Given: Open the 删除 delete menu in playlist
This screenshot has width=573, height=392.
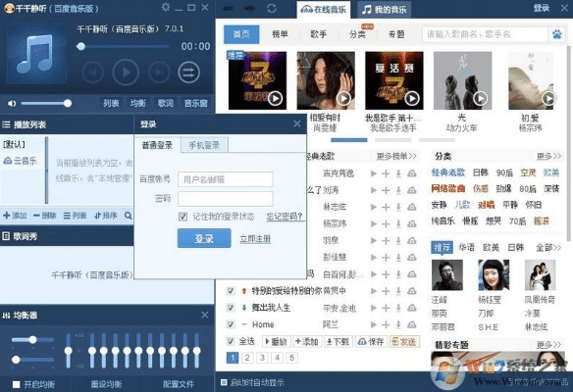Looking at the screenshot, I should point(44,216).
